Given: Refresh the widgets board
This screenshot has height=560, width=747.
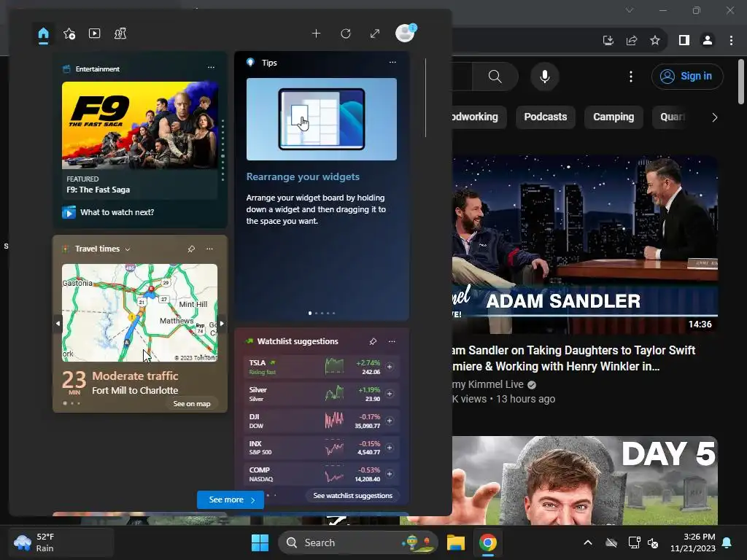Looking at the screenshot, I should click(346, 34).
